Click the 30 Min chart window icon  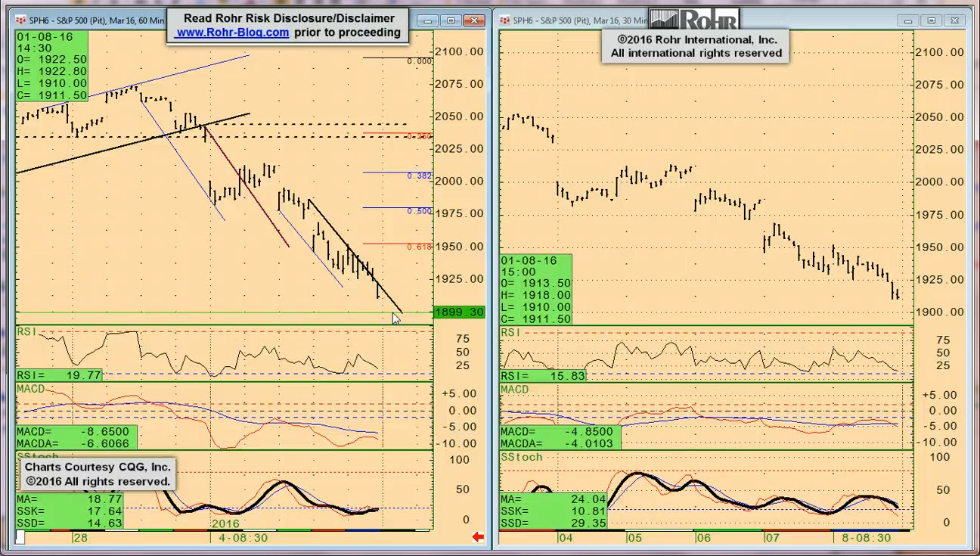(504, 20)
